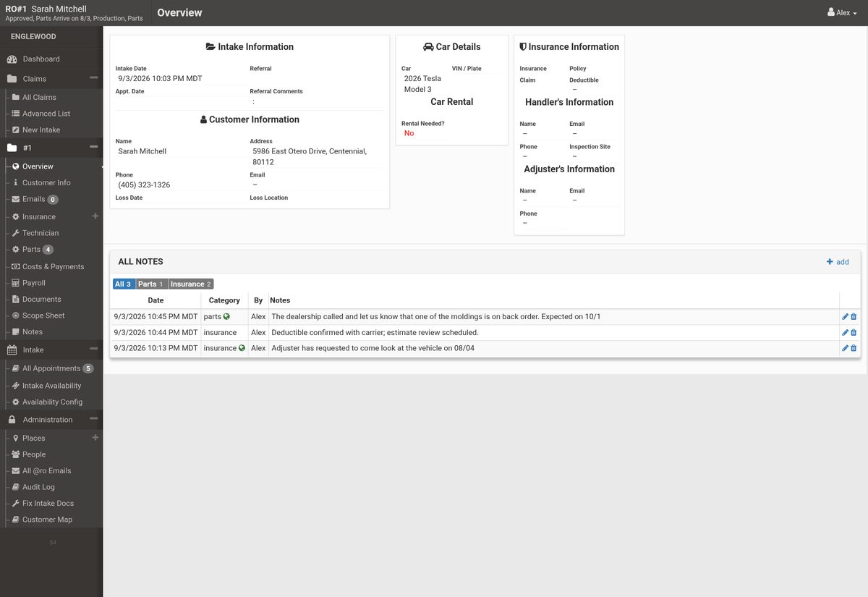Delete the Deductible confirmed insurance note
The height and width of the screenshot is (597, 868).
point(854,333)
